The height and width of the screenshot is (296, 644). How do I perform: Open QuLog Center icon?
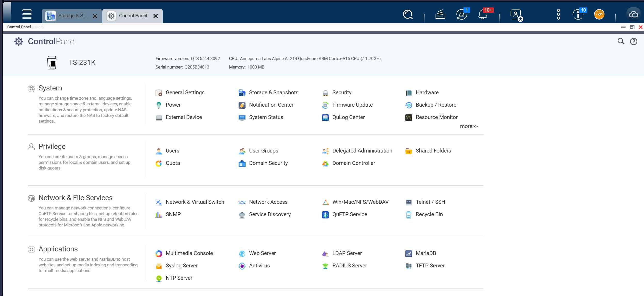coord(325,117)
